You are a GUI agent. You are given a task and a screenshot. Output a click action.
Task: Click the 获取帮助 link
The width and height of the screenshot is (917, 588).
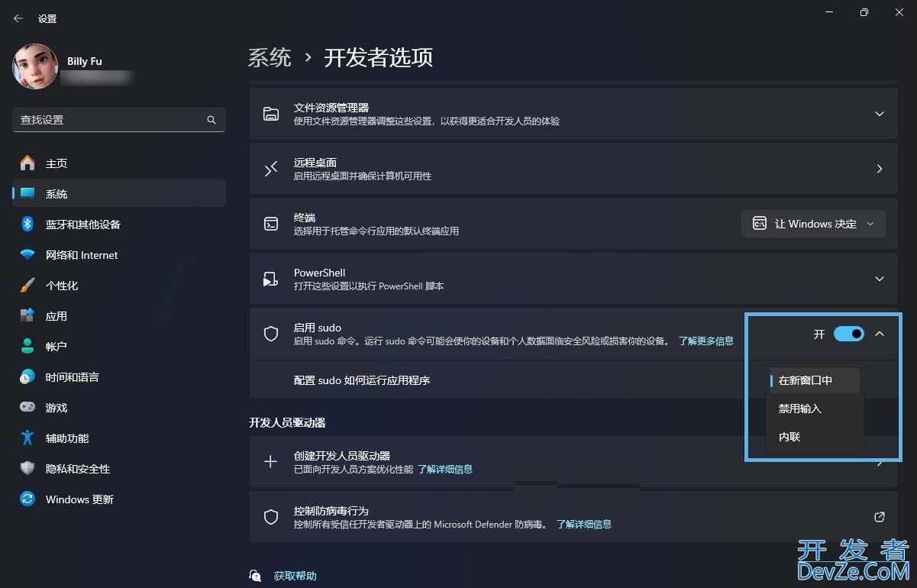click(295, 576)
